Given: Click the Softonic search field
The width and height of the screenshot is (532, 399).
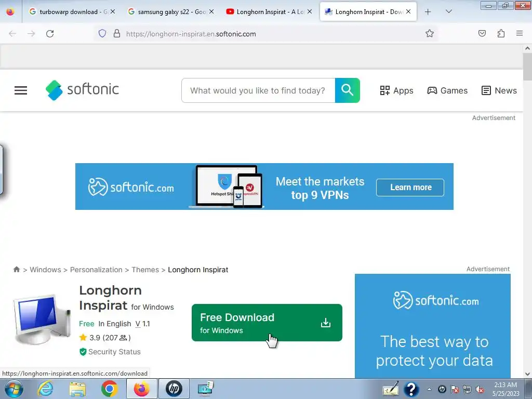Looking at the screenshot, I should 258,90.
